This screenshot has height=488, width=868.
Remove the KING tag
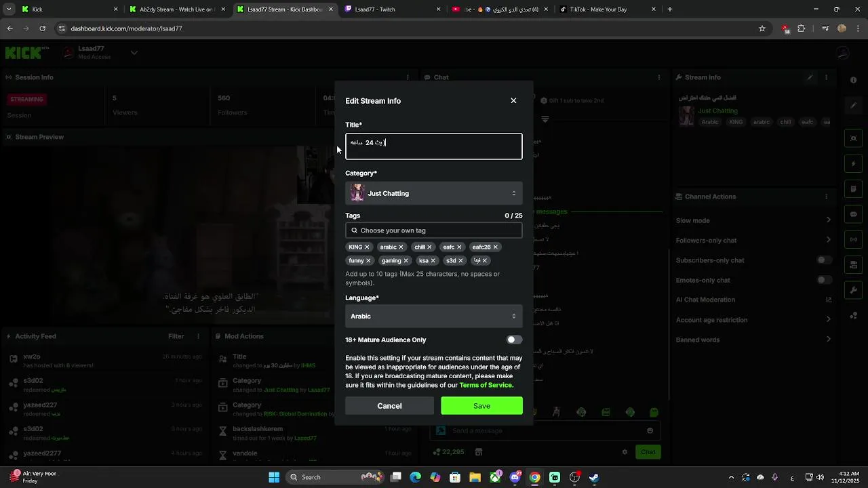(367, 247)
